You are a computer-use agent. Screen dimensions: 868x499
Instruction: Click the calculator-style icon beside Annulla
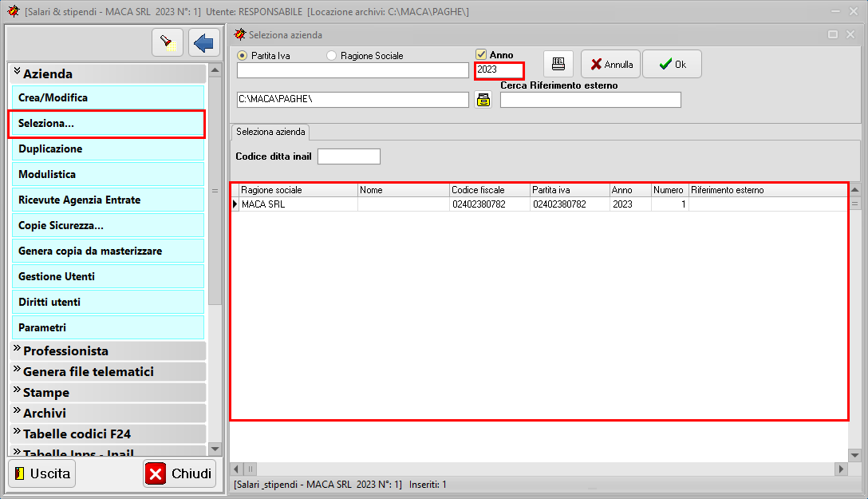(x=558, y=64)
